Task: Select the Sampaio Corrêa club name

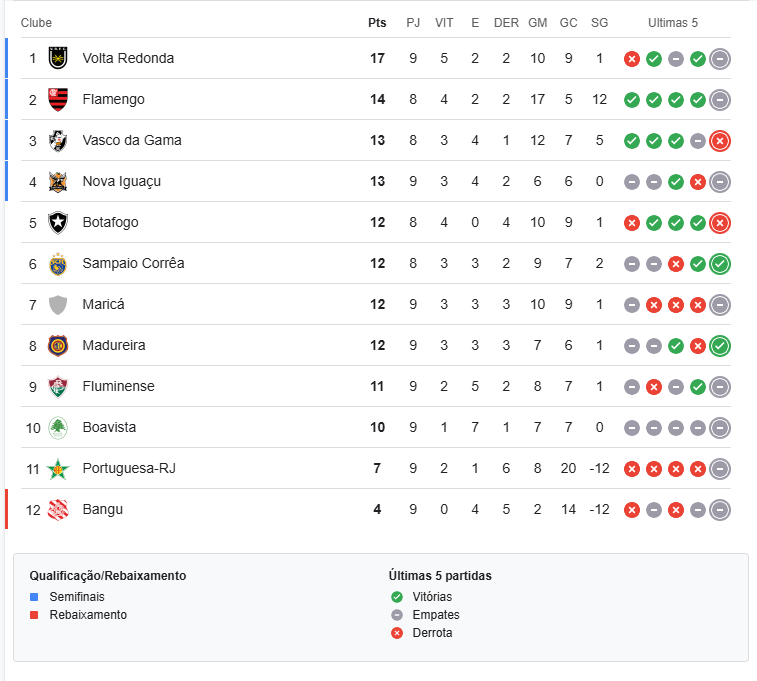Action: pos(133,264)
